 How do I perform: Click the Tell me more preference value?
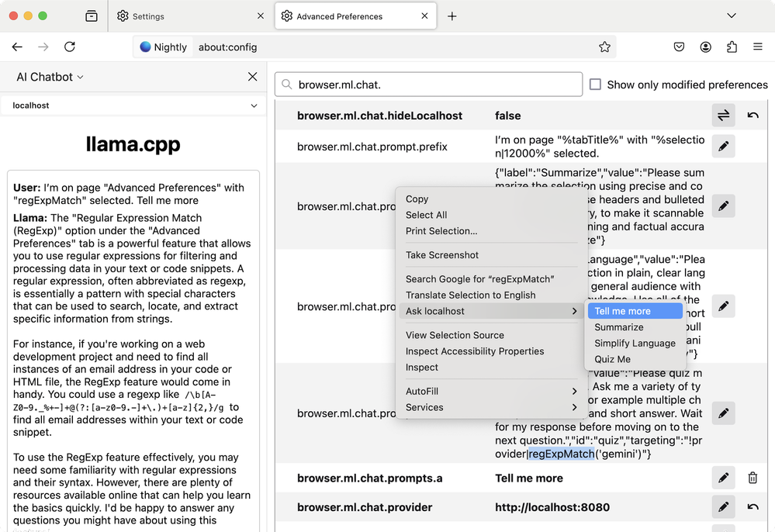click(529, 478)
